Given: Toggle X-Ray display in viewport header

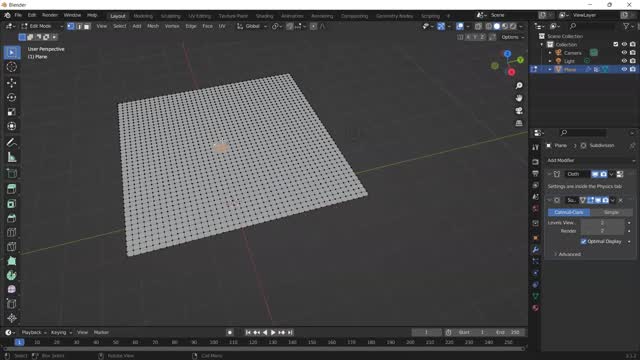Looking at the screenshot, I should point(478,26).
